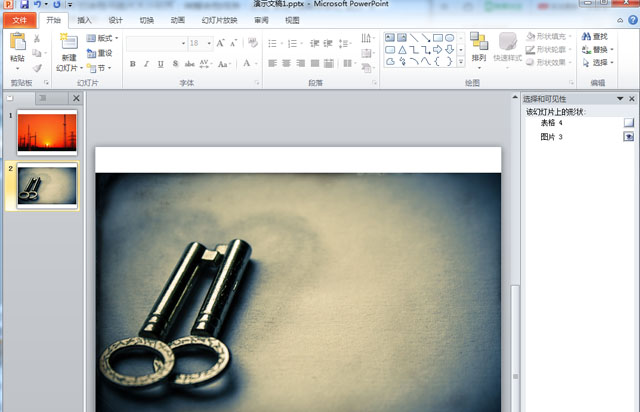
Task: Open the Font Color (A) picker
Action: coord(249,63)
